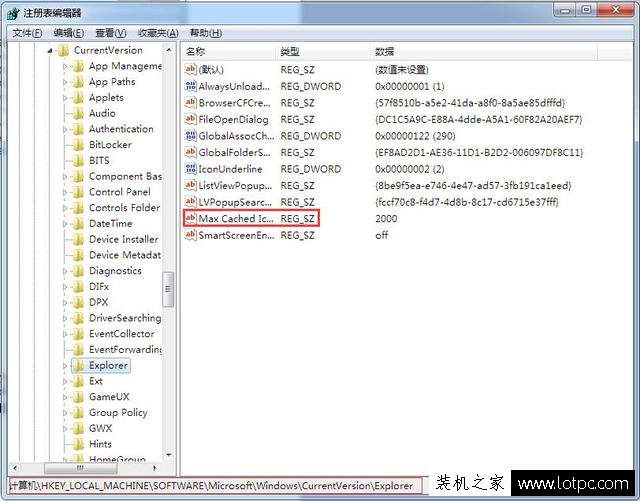Open the 查看(V) menu

[111, 33]
